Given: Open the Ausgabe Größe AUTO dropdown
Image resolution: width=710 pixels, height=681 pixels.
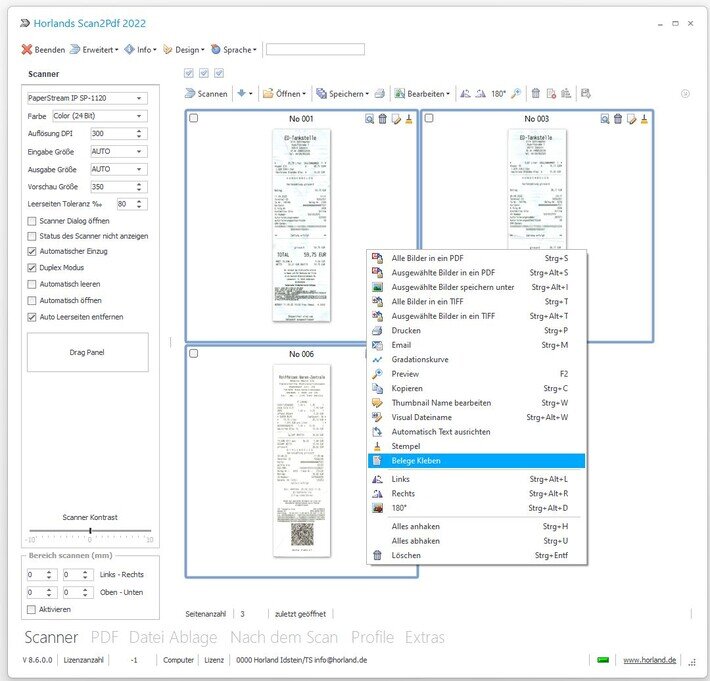Looking at the screenshot, I should 119,169.
